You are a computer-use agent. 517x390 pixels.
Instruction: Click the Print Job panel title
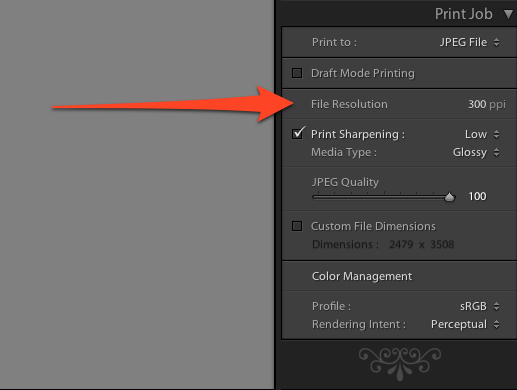pos(464,14)
